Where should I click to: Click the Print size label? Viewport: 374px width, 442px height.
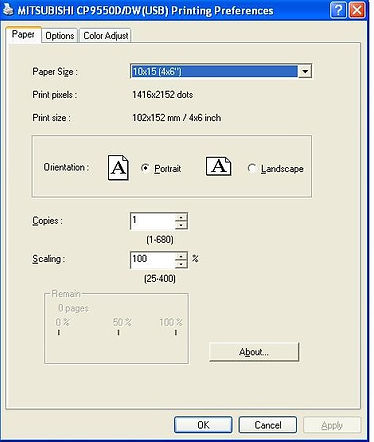click(x=51, y=118)
